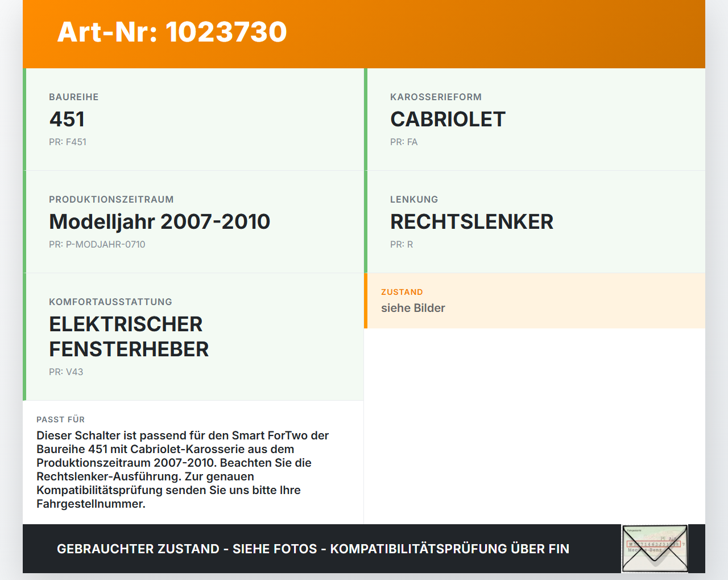Click the 'KOMFORTAUSSTATTUNG' label
Image resolution: width=728 pixels, height=580 pixels.
110,302
